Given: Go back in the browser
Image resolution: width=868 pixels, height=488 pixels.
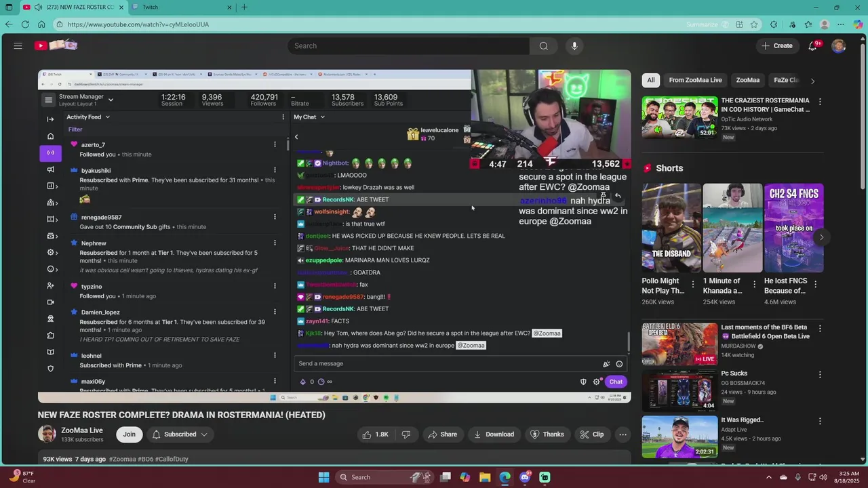Looking at the screenshot, I should [x=8, y=24].
